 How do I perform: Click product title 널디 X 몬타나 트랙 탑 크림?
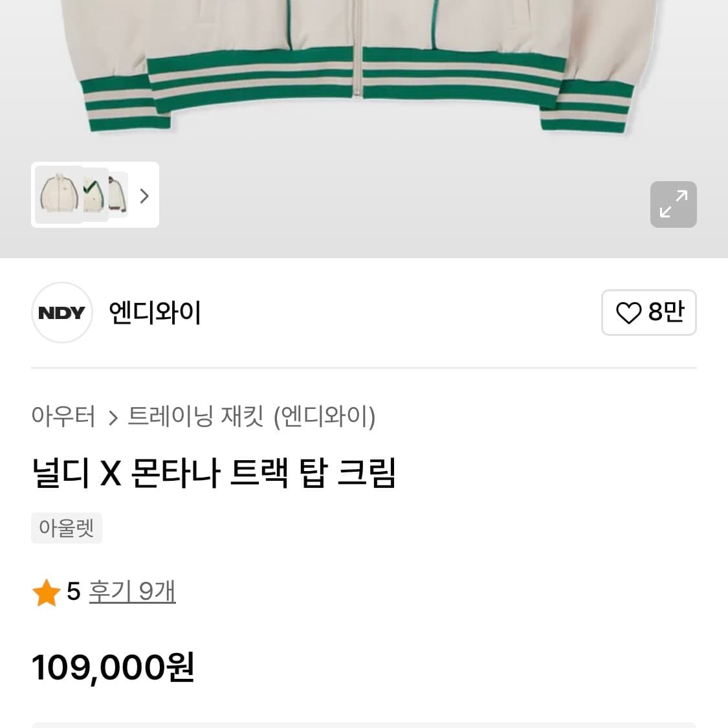point(214,473)
